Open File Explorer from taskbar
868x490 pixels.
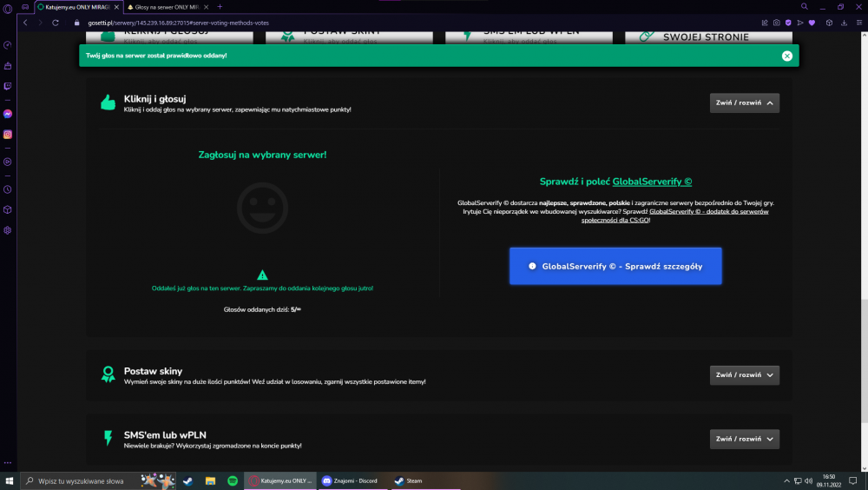[210, 481]
